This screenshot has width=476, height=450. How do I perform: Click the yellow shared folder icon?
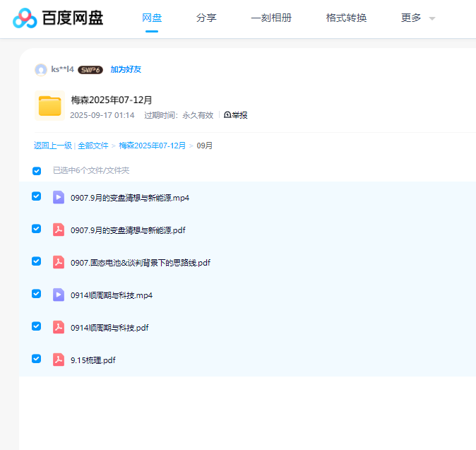(49, 106)
